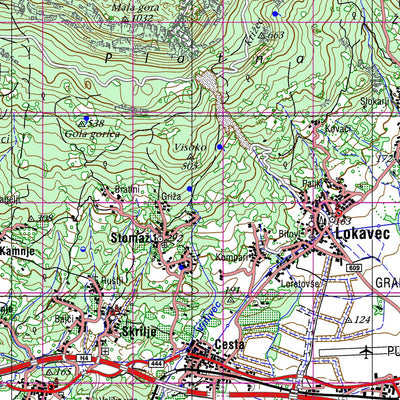Viewport: 400px width, 400px height.
Task: Click the blue spring dot above Griža
Action: [189, 189]
